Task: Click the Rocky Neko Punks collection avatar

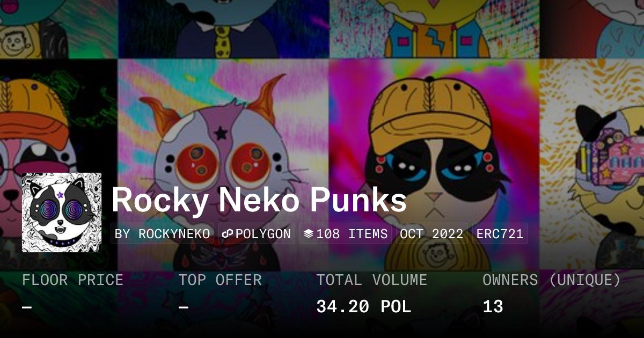Action: click(x=62, y=212)
